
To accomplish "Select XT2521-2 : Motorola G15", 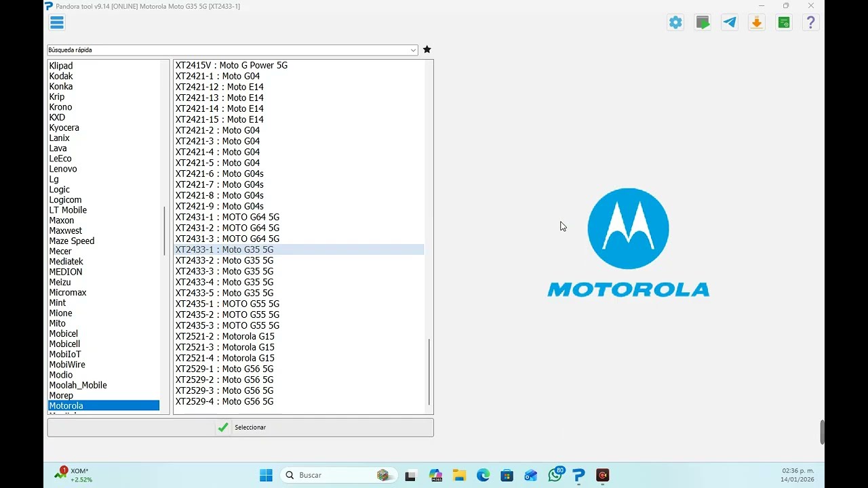I will point(225,336).
